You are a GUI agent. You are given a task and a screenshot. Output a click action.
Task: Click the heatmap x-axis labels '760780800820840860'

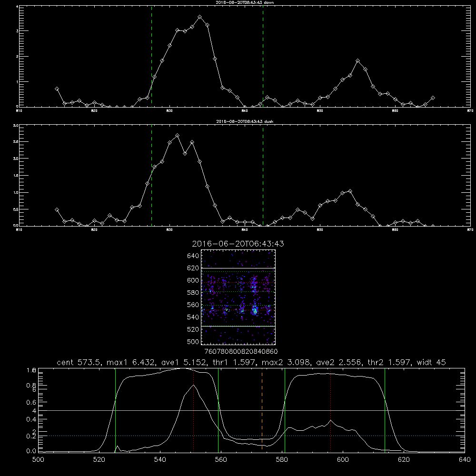(241, 351)
